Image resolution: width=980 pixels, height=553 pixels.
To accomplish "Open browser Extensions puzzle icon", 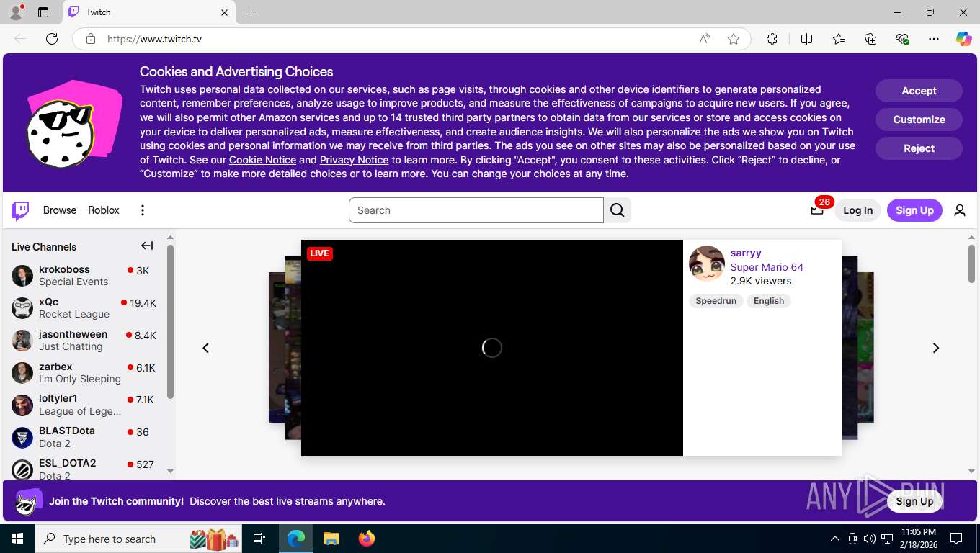I will pos(772,39).
